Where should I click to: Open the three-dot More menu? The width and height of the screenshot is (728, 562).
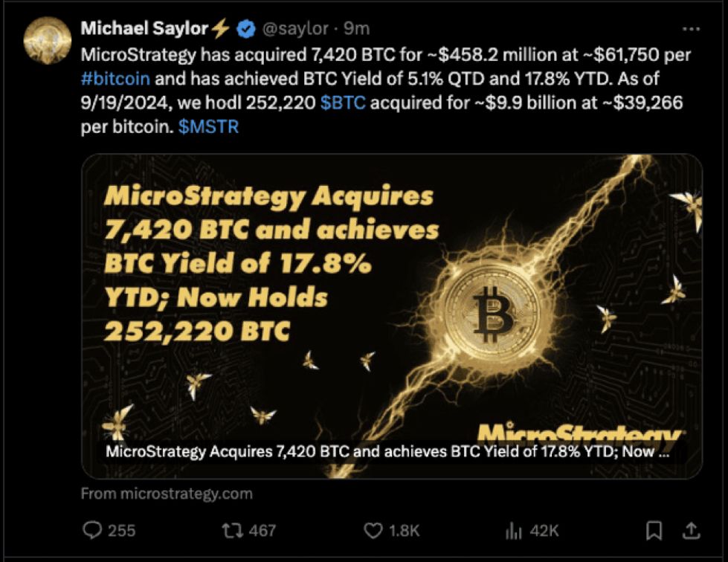point(691,29)
